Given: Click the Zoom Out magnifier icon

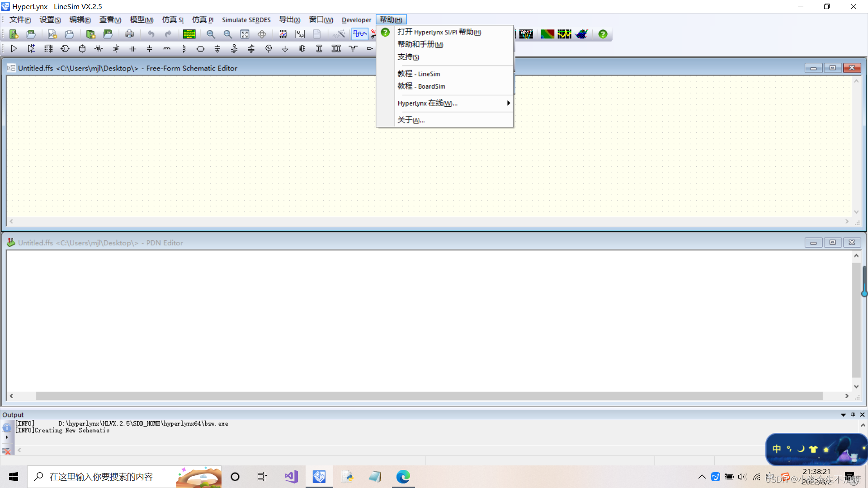Looking at the screenshot, I should tap(228, 34).
